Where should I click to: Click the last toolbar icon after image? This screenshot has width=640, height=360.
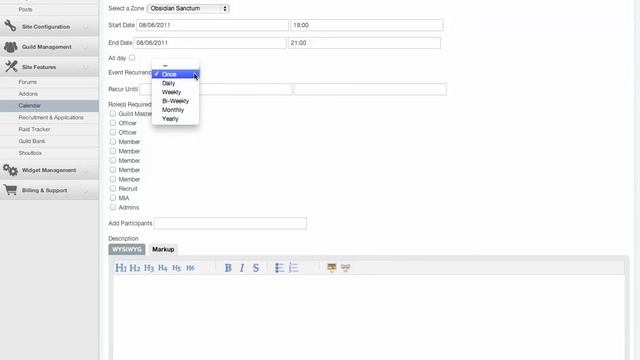point(346,268)
